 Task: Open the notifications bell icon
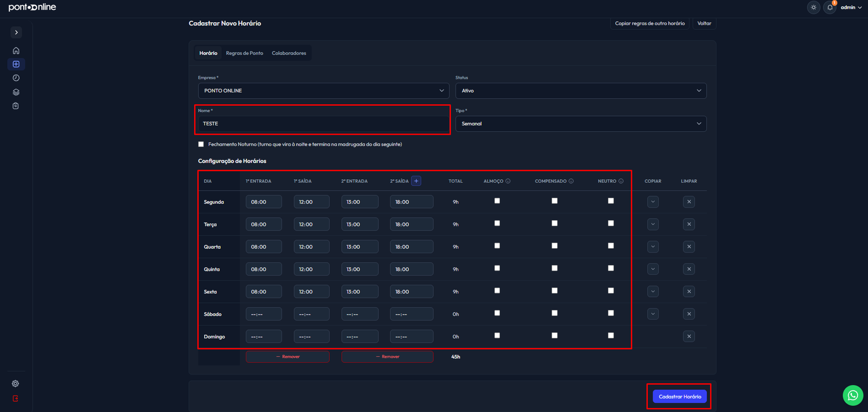pos(829,8)
